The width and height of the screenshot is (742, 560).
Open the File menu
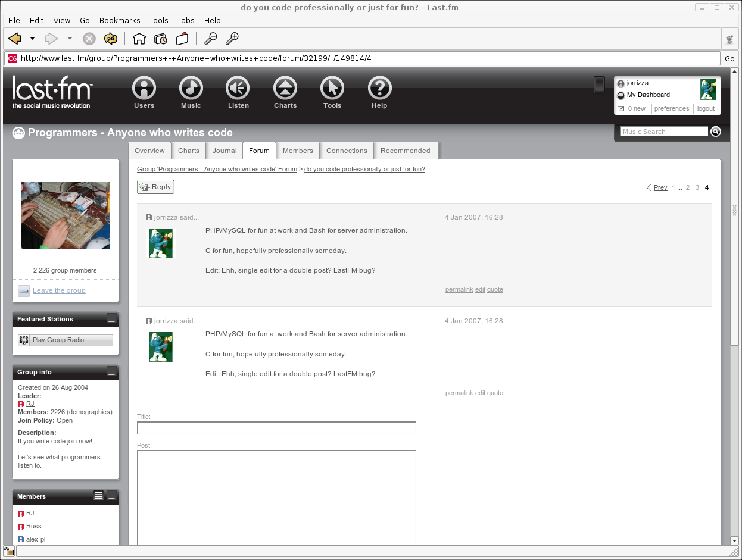(14, 20)
